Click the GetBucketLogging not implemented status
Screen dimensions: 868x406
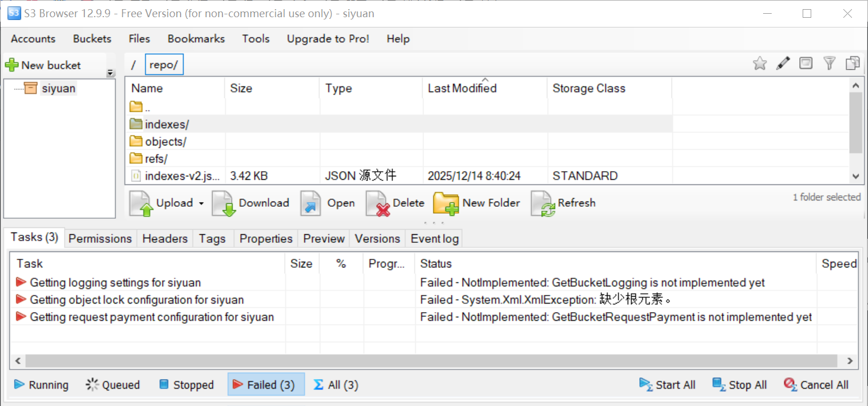click(592, 282)
